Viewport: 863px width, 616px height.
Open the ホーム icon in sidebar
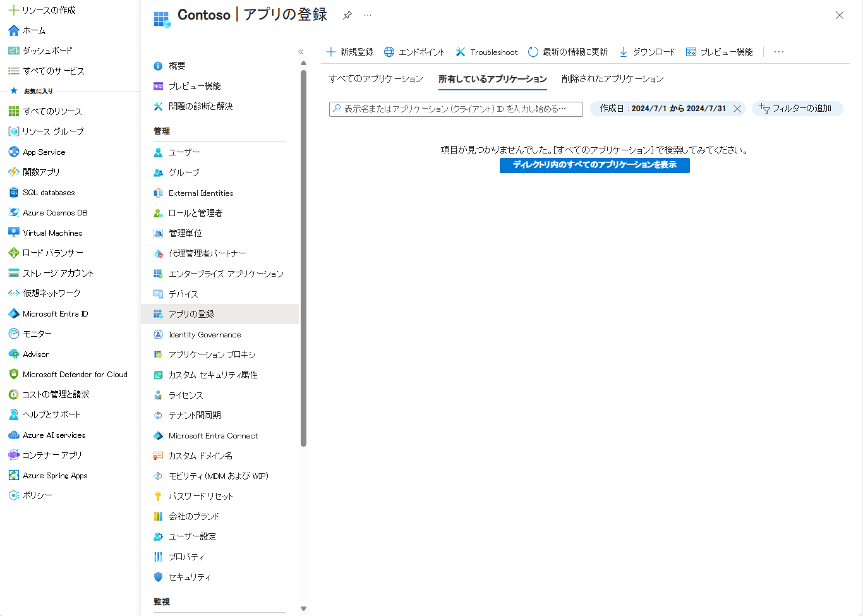pos(13,30)
